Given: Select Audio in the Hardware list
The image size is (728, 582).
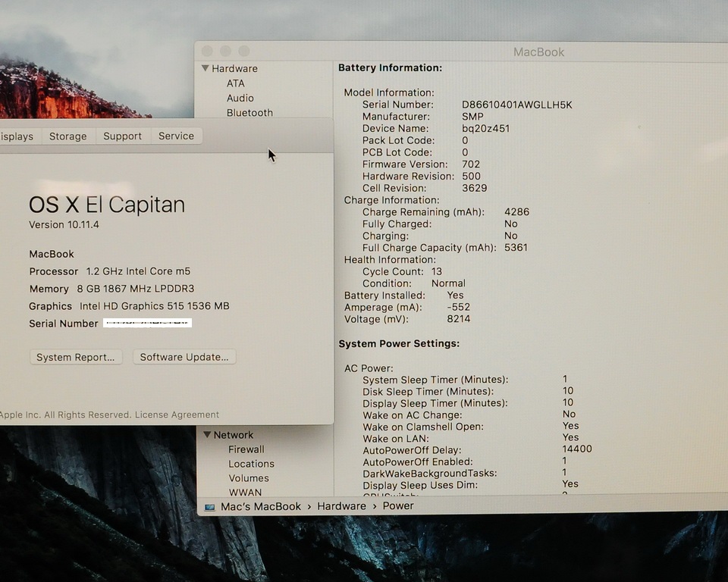Looking at the screenshot, I should click(240, 98).
